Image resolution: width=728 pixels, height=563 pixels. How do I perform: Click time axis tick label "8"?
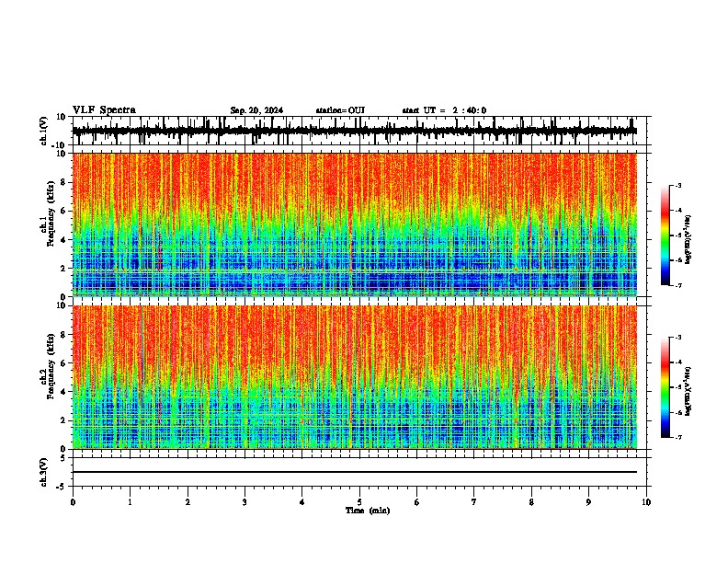(x=531, y=501)
